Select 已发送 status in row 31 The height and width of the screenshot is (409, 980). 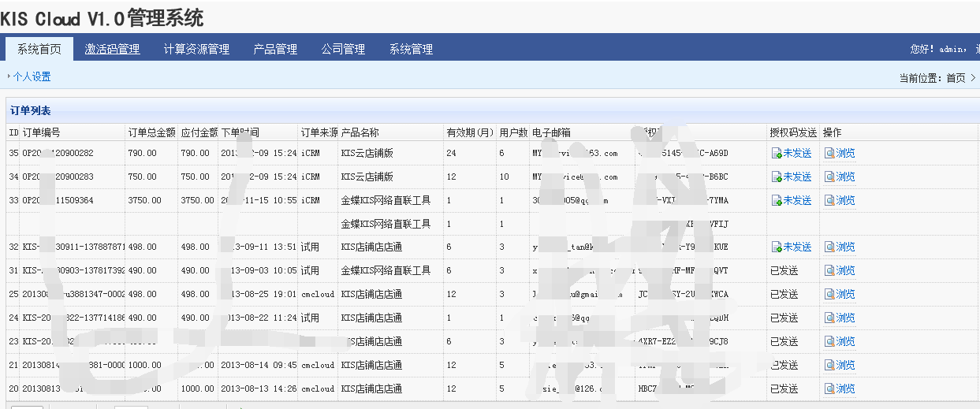pyautogui.click(x=784, y=271)
